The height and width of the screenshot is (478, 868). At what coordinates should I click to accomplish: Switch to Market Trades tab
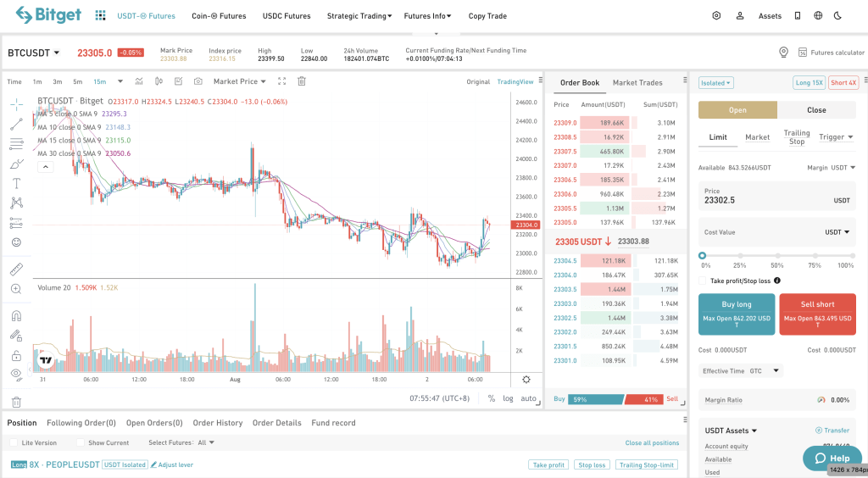pos(637,82)
